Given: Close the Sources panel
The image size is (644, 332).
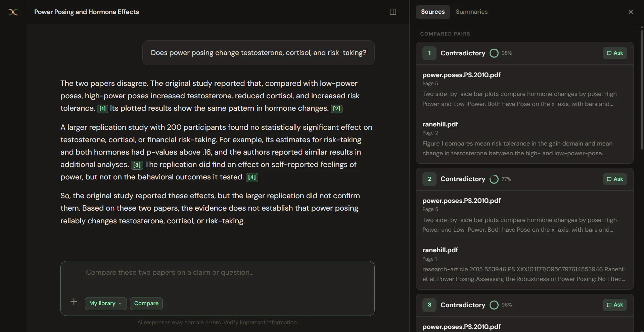Looking at the screenshot, I should point(631,12).
